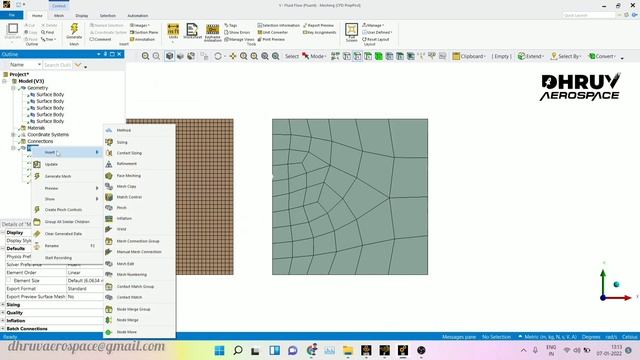
Task: Collapse the Geometry tree node
Action: [13, 88]
